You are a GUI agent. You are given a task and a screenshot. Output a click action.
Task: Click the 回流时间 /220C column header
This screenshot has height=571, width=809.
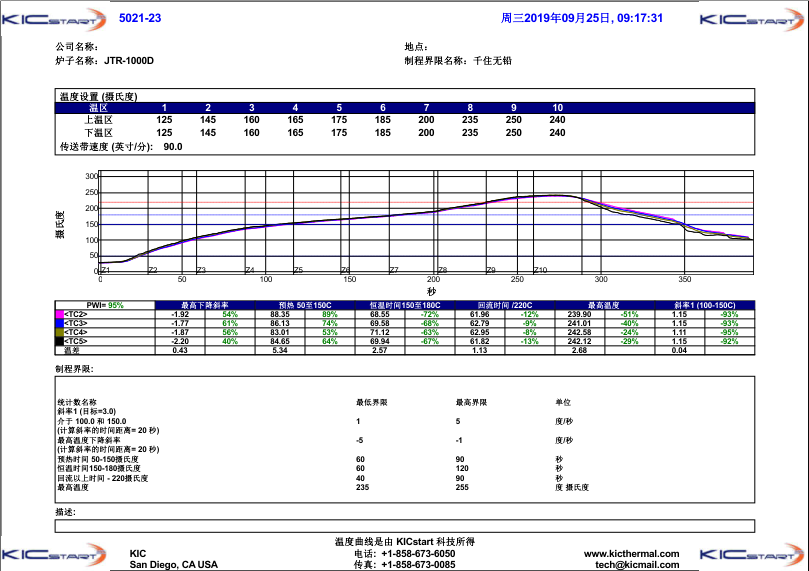pyautogui.click(x=505, y=305)
